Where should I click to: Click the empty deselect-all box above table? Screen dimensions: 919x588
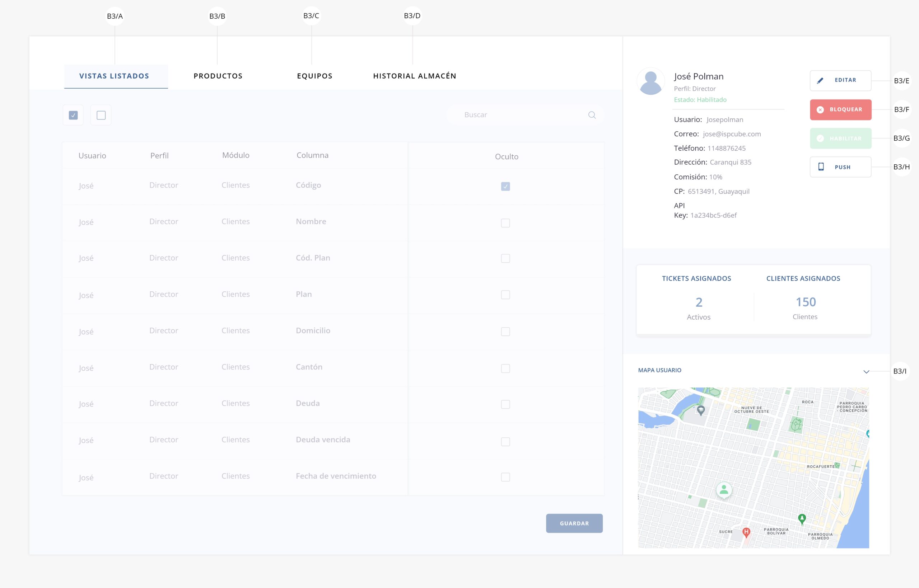pyautogui.click(x=101, y=115)
